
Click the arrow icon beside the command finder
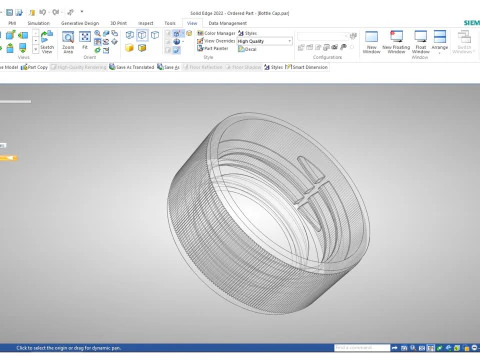click(395, 348)
